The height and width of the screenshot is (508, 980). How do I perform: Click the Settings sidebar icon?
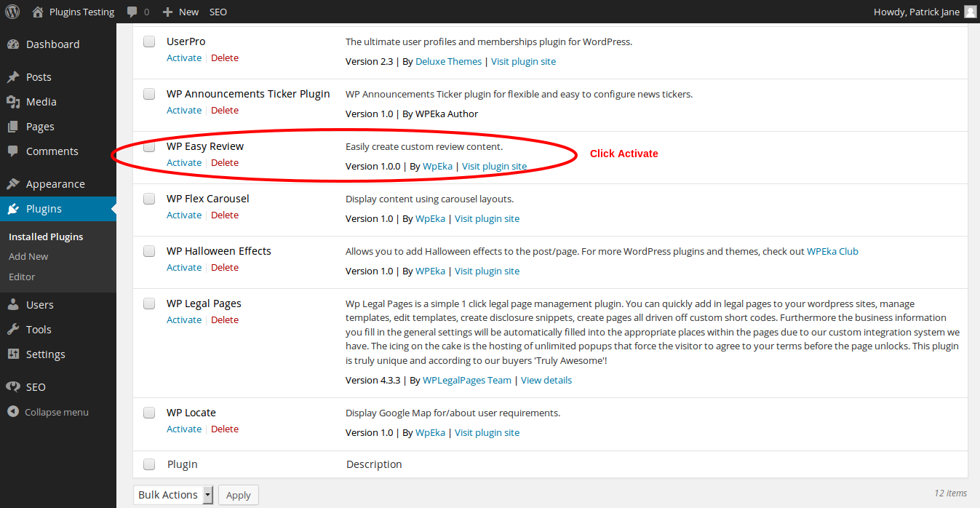point(13,354)
